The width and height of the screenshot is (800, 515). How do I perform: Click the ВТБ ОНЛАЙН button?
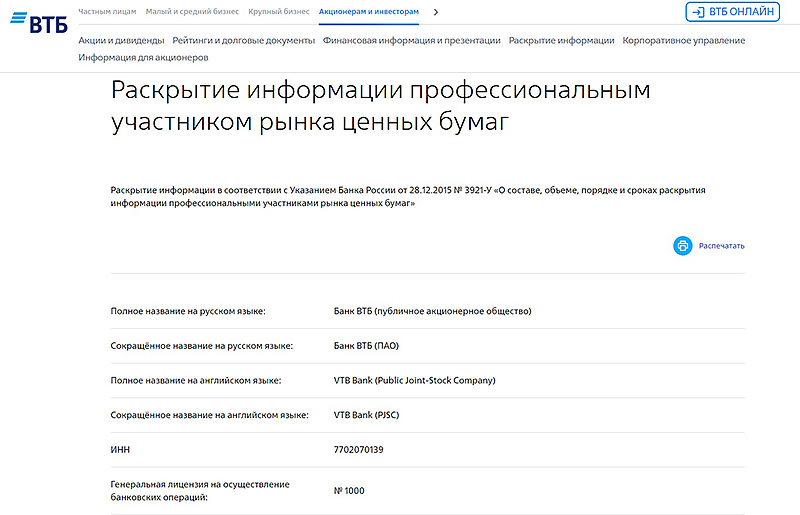[733, 12]
